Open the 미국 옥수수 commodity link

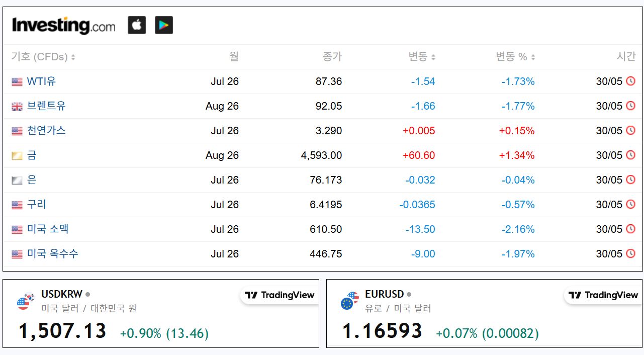coord(53,253)
